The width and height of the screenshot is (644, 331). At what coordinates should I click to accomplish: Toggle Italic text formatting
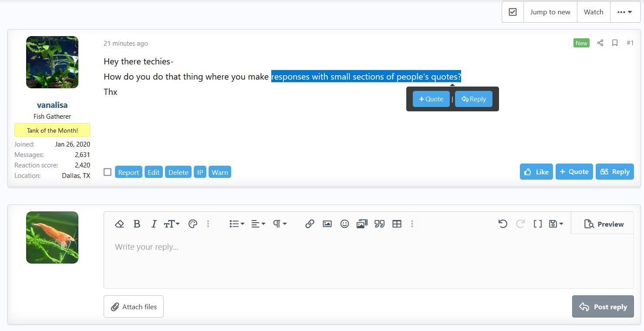click(154, 224)
